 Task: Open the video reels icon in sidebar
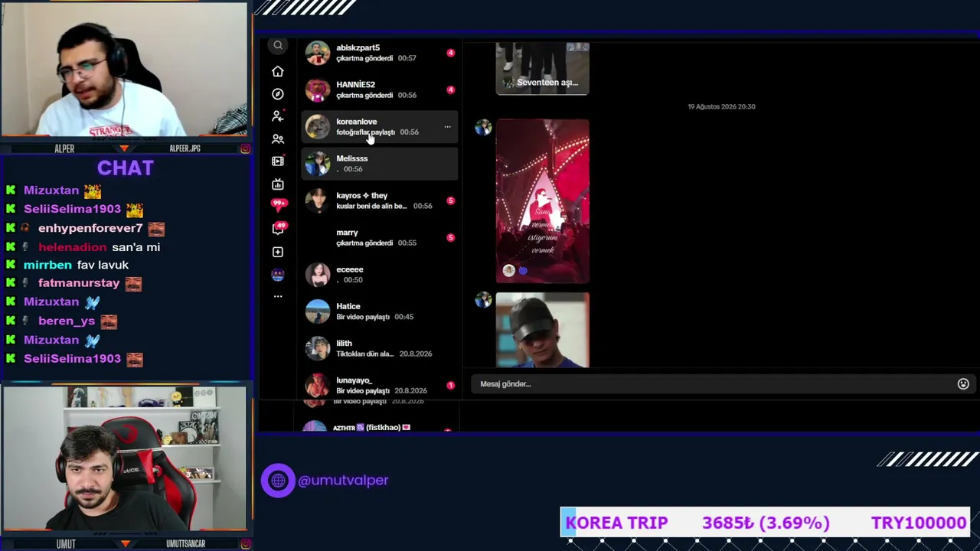[x=278, y=161]
